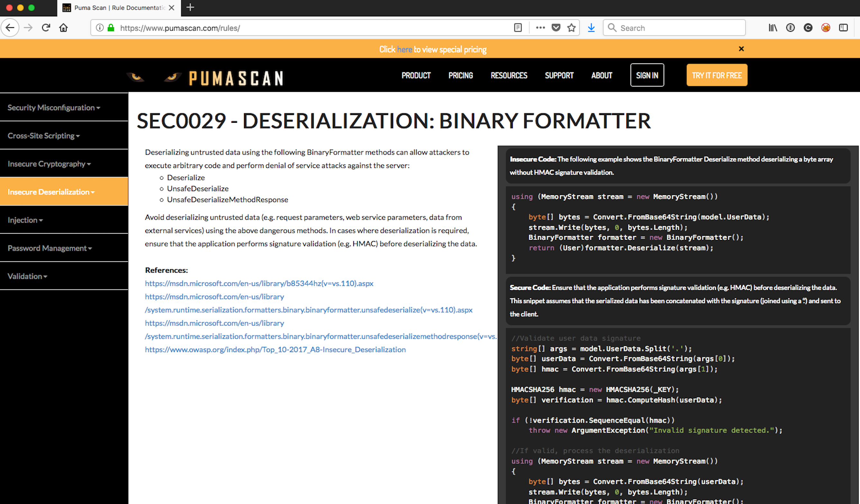Viewport: 860px width, 504px height.
Task: Toggle the browser sidebar
Action: coord(843,28)
